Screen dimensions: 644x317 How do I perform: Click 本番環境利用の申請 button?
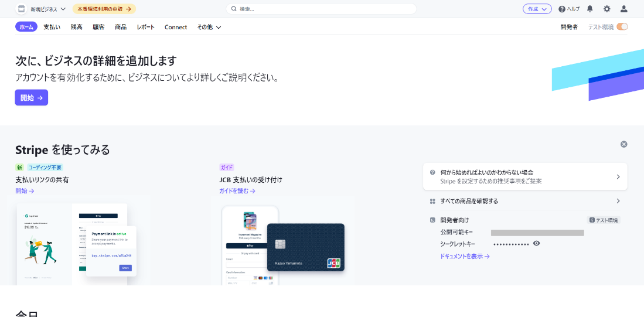coord(104,9)
